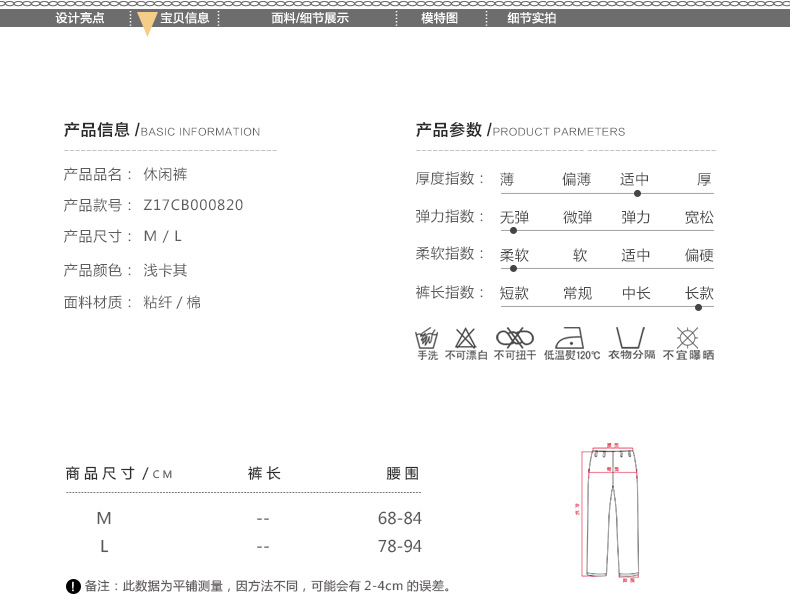Select the 模特图 tab
Screen dimensions: 790x611
[439, 18]
